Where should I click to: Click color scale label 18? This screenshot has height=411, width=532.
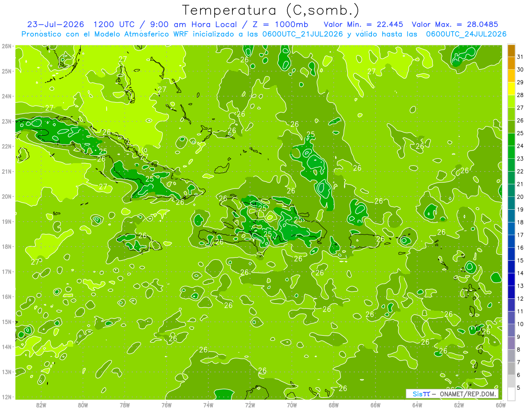click(520, 222)
